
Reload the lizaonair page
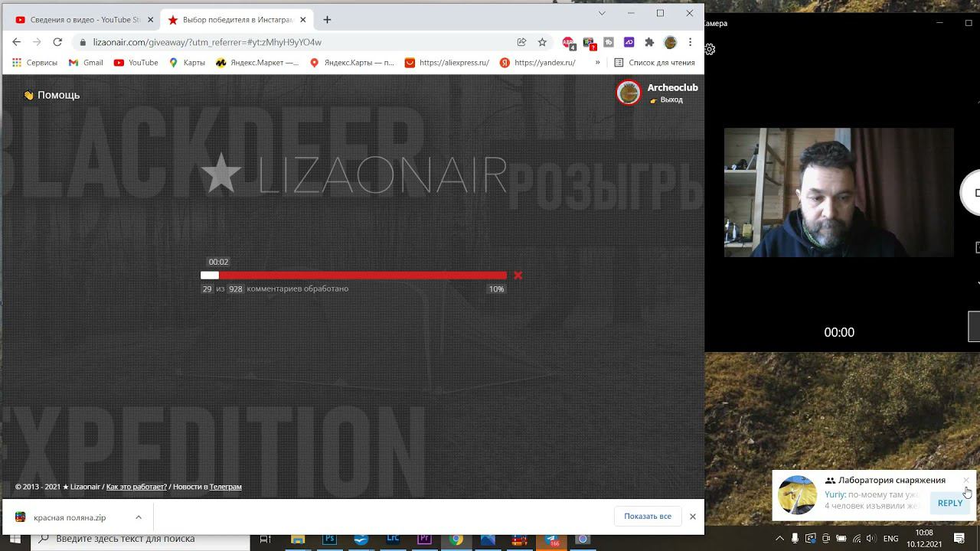pyautogui.click(x=57, y=42)
